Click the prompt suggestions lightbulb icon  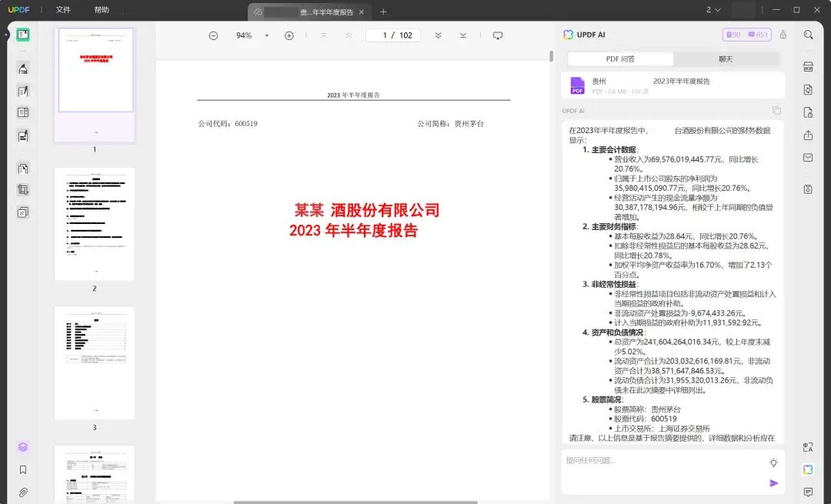(774, 462)
